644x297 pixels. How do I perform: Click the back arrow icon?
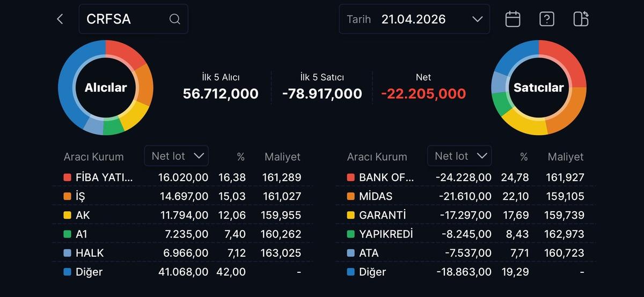pos(60,19)
